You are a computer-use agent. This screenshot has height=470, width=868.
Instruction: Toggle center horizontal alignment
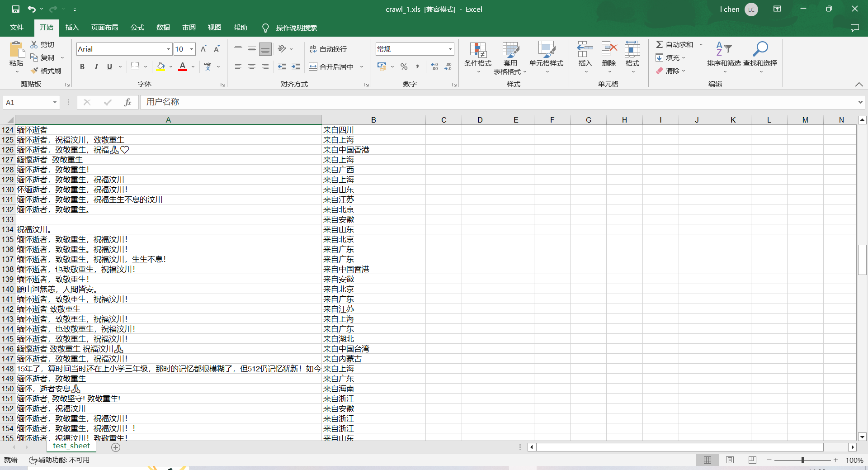(x=252, y=66)
